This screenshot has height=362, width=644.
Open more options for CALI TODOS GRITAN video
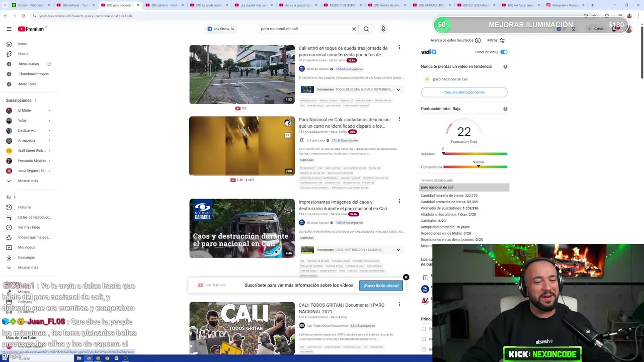[399, 305]
